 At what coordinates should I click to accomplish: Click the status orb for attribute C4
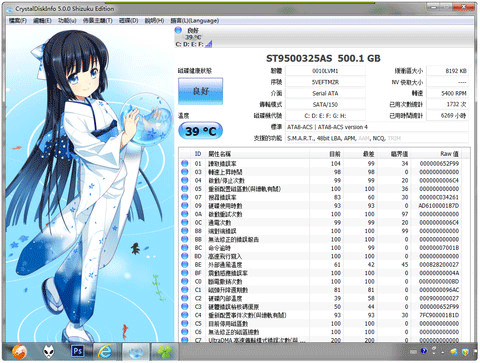click(184, 315)
